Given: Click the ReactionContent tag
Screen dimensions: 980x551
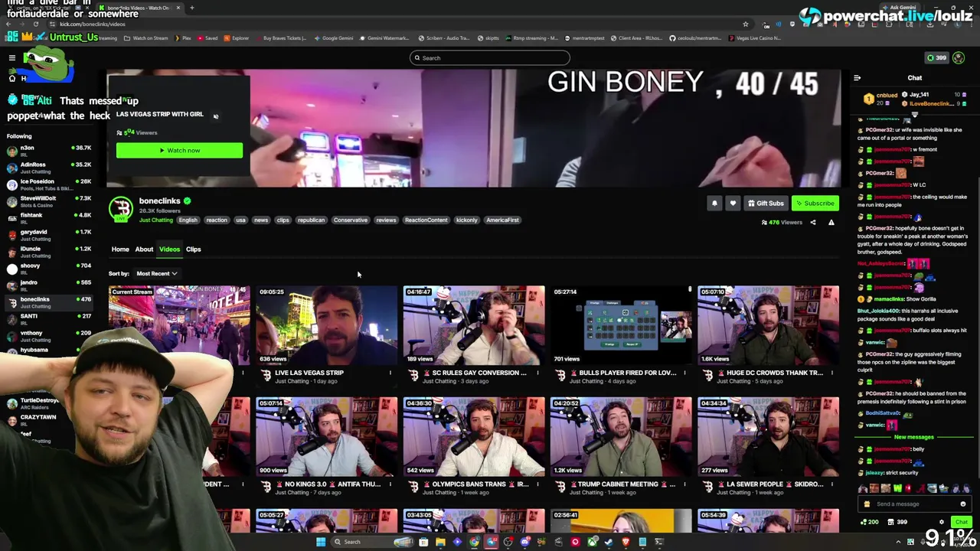Looking at the screenshot, I should (x=426, y=220).
